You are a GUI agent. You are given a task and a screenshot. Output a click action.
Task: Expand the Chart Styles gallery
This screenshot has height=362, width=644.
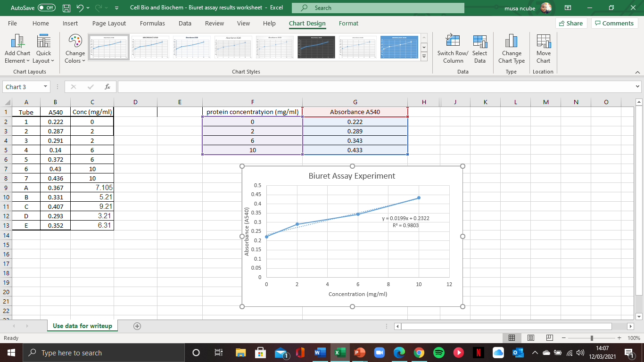pos(423,57)
